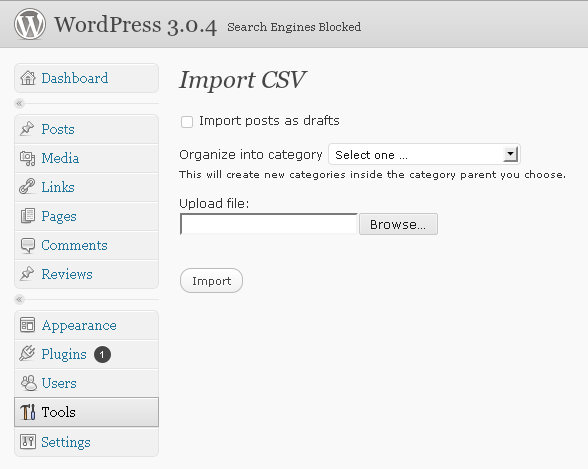Click the Pages document icon
Screen dimensions: 588x469
[28, 216]
